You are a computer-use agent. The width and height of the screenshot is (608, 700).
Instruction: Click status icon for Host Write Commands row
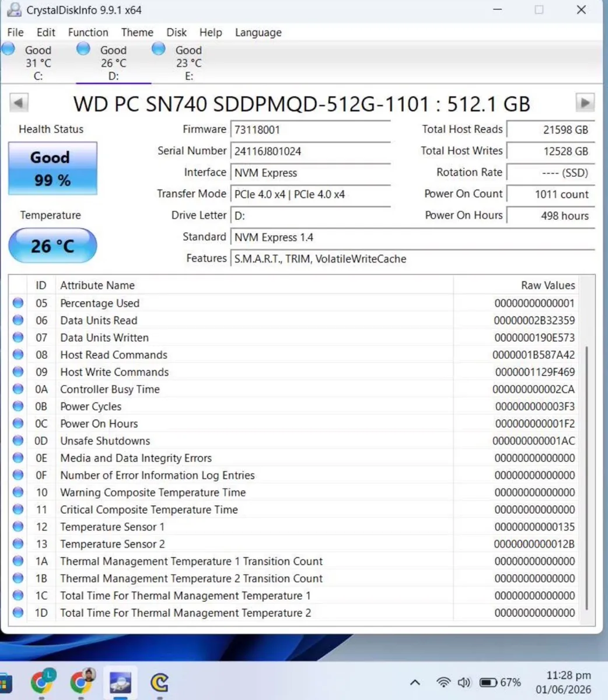pyautogui.click(x=18, y=372)
